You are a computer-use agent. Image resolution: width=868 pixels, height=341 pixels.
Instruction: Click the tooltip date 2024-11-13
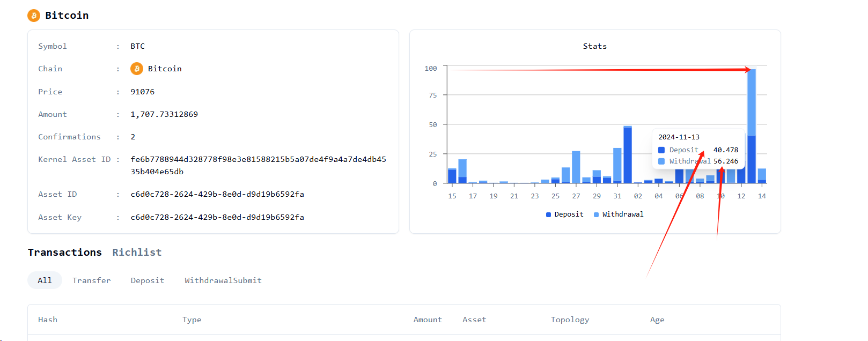[679, 137]
